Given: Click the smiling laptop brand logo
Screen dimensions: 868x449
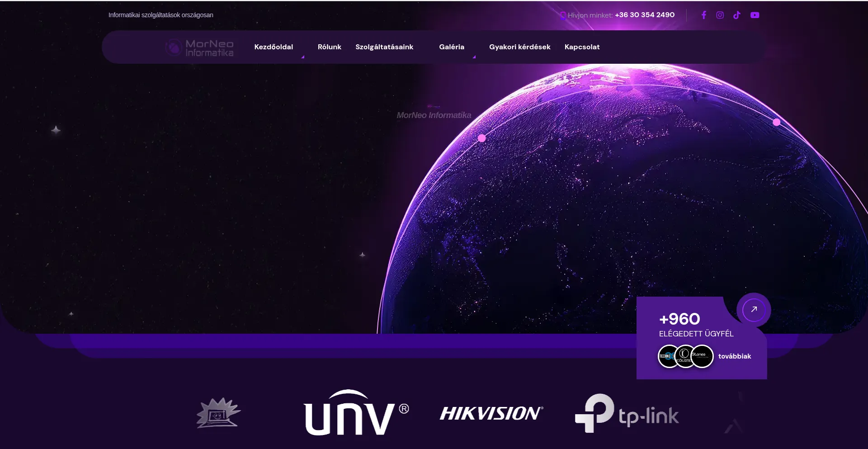Looking at the screenshot, I should 218,413.
